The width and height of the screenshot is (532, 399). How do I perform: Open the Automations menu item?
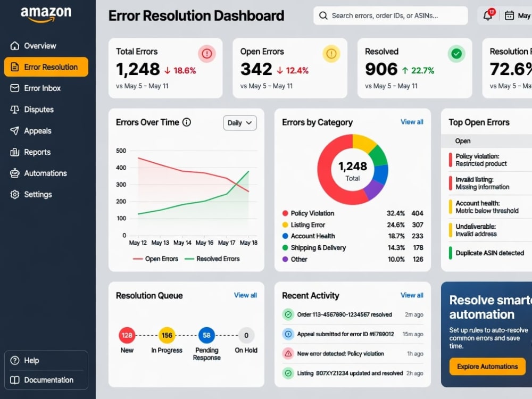(46, 173)
